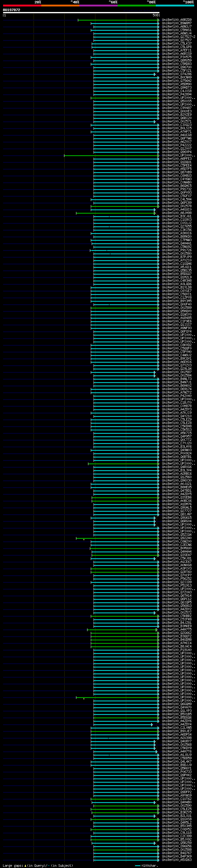Select hit label UniRef100_Q8MU59

tap(176, 60)
